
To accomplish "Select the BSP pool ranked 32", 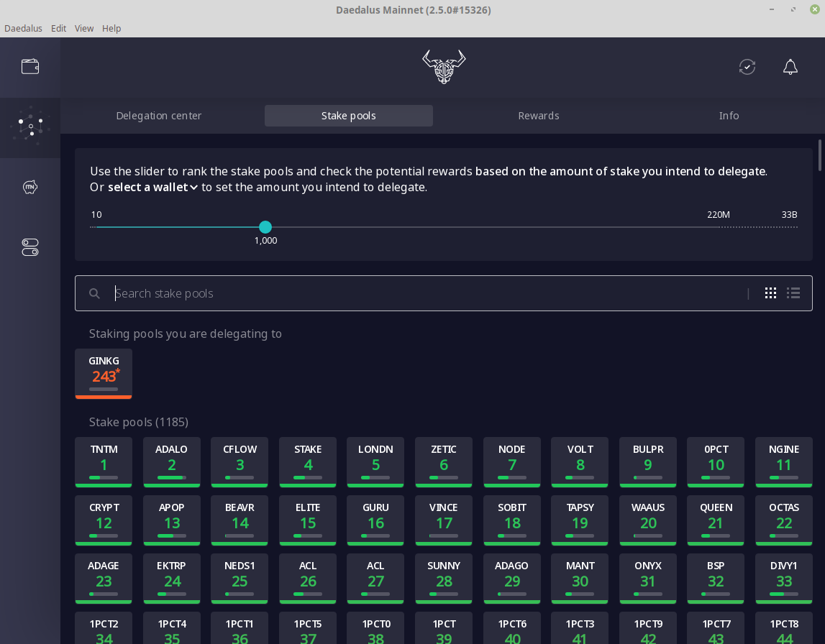I will tap(716, 579).
